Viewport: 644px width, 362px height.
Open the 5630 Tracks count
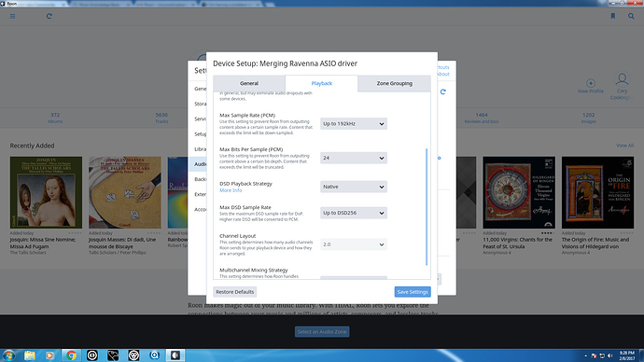(161, 118)
